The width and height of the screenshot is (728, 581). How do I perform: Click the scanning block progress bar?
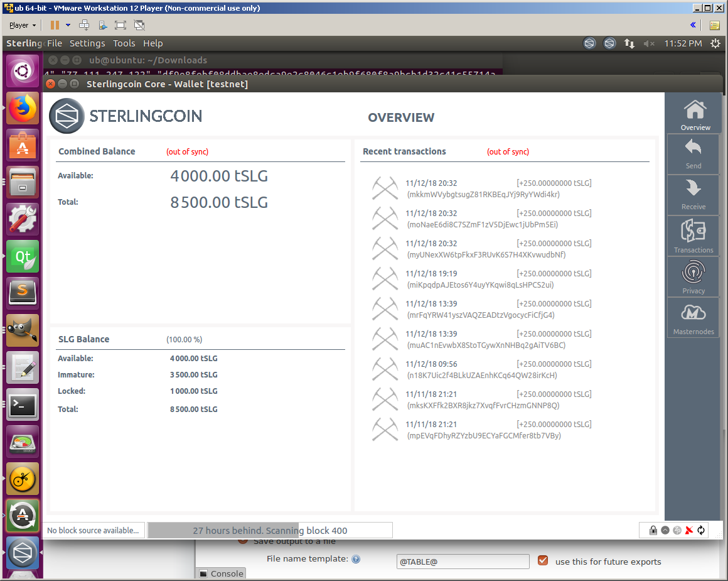coord(270,530)
